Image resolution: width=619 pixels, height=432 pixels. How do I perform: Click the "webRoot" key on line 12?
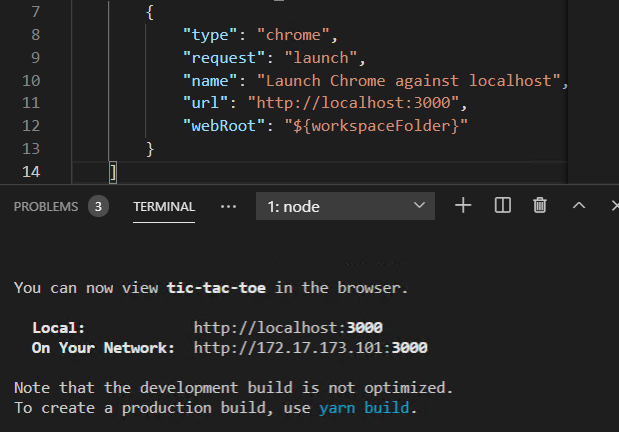pyautogui.click(x=224, y=126)
